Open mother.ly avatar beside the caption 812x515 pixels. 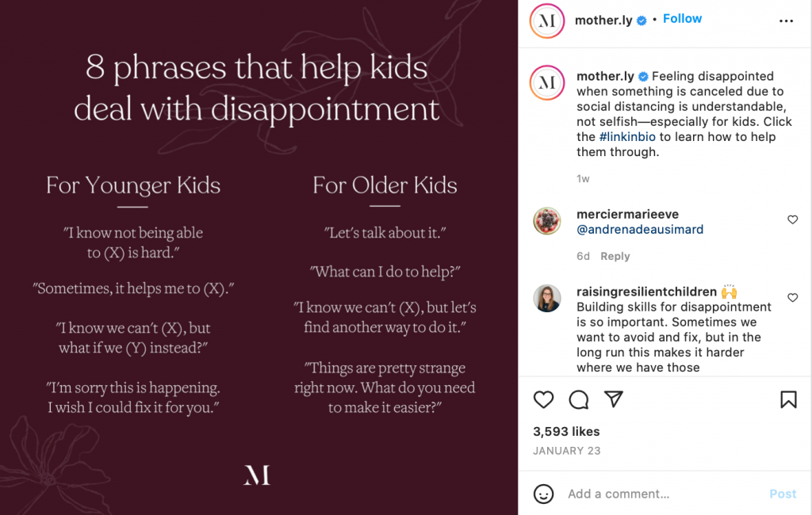546,83
